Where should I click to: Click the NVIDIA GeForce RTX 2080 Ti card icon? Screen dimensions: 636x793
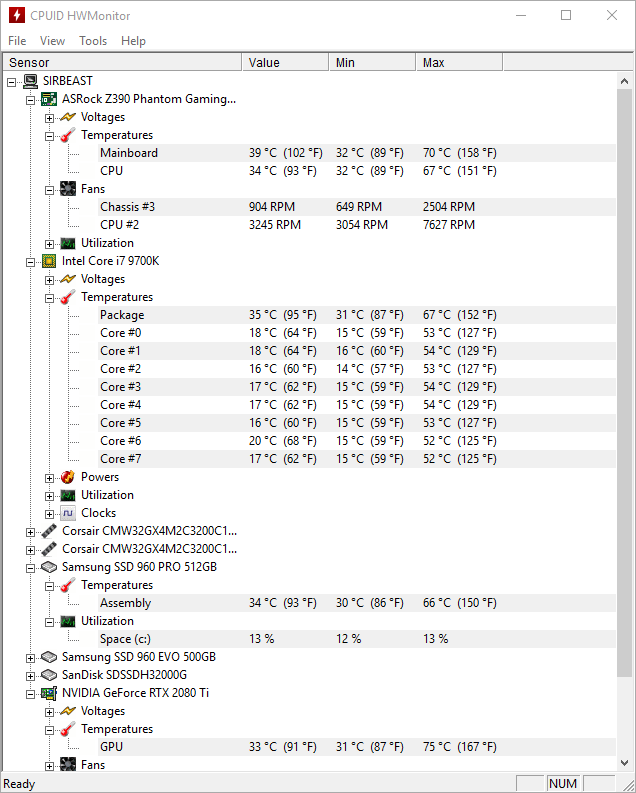point(49,693)
